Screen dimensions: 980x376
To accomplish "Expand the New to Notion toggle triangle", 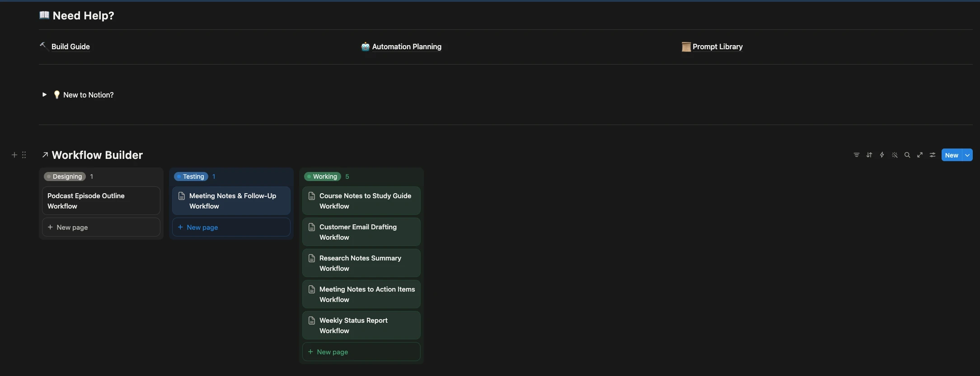I will tap(44, 95).
